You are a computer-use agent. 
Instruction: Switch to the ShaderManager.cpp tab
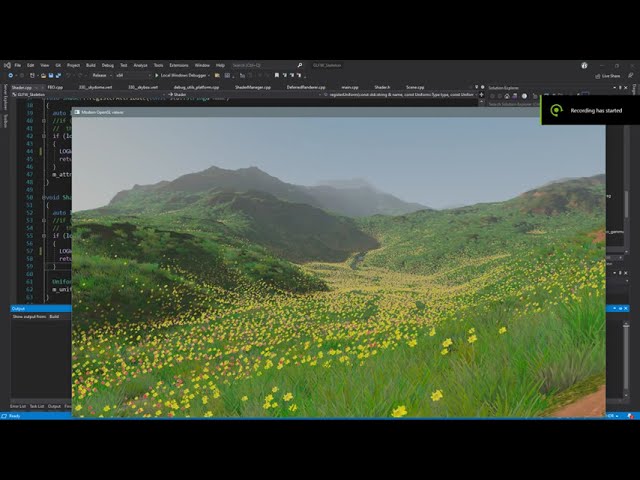click(x=253, y=87)
